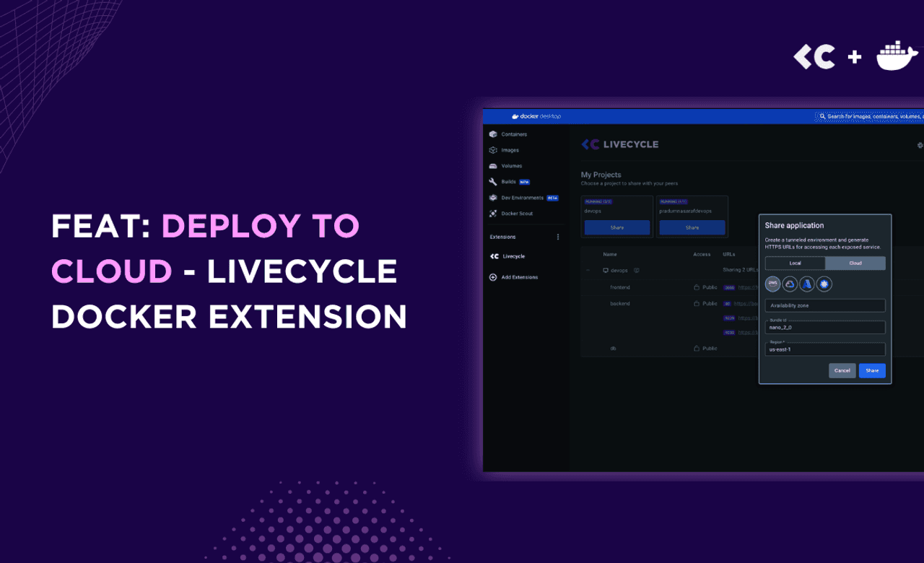Choose the AWS cloud provider icon
This screenshot has height=563, width=924.
[x=772, y=284]
